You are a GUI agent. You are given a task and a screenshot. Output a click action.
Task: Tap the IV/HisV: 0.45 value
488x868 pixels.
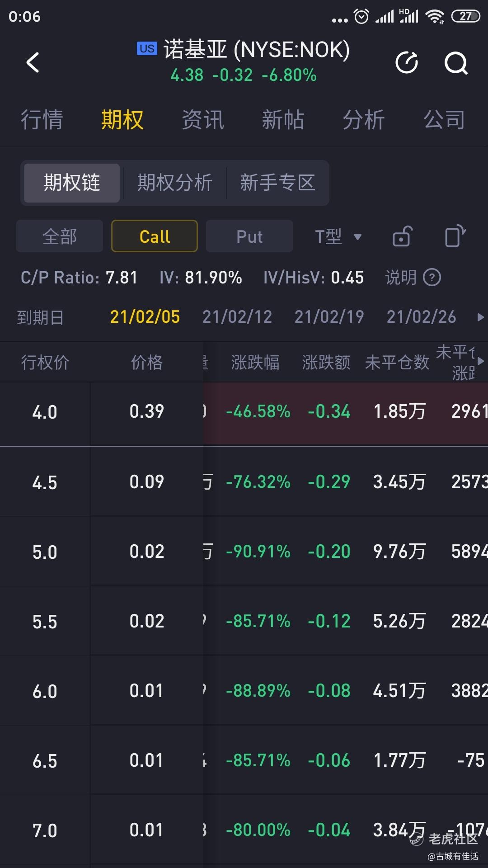click(314, 278)
